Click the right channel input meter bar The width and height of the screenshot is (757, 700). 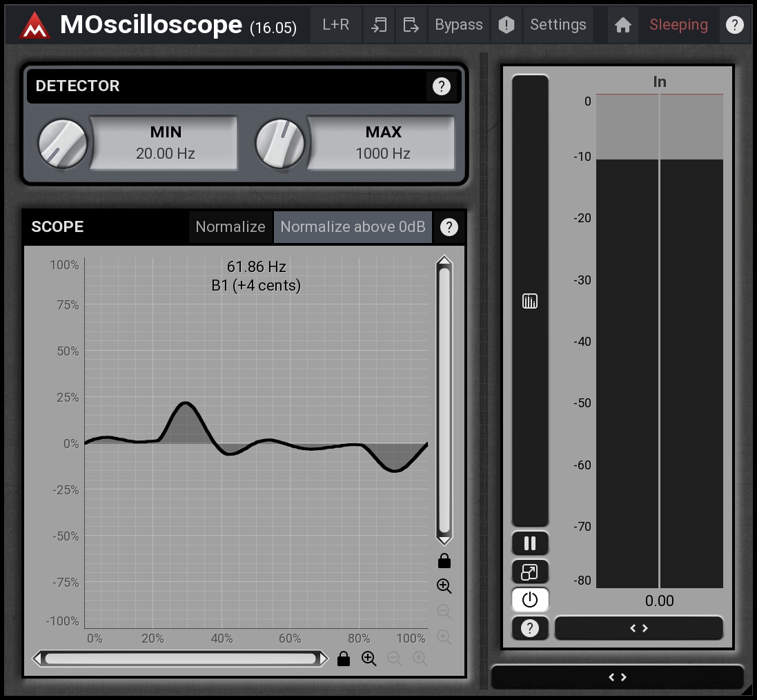pyautogui.click(x=691, y=341)
